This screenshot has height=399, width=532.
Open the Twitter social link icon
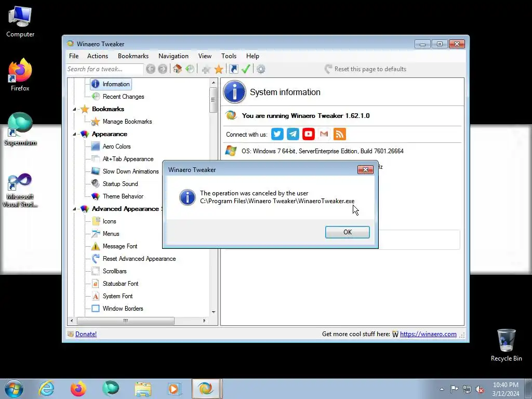[277, 134]
